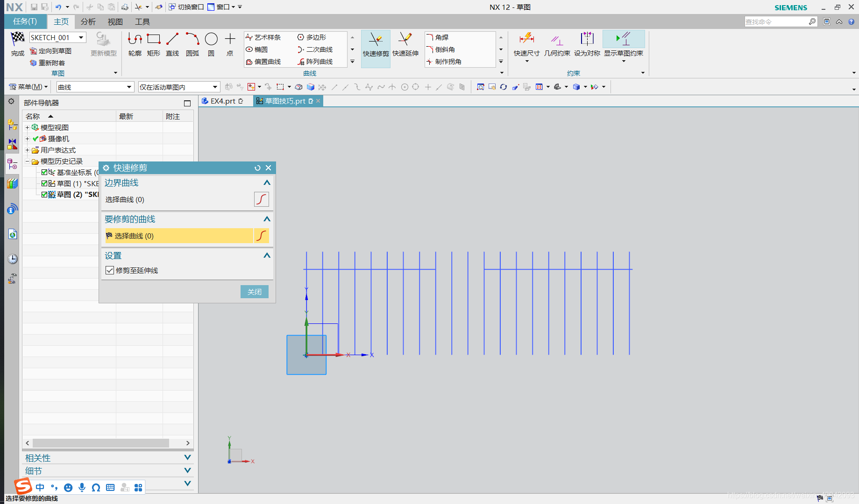
Task: Select the Ellipse (椭圆) tool
Action: [257, 49]
